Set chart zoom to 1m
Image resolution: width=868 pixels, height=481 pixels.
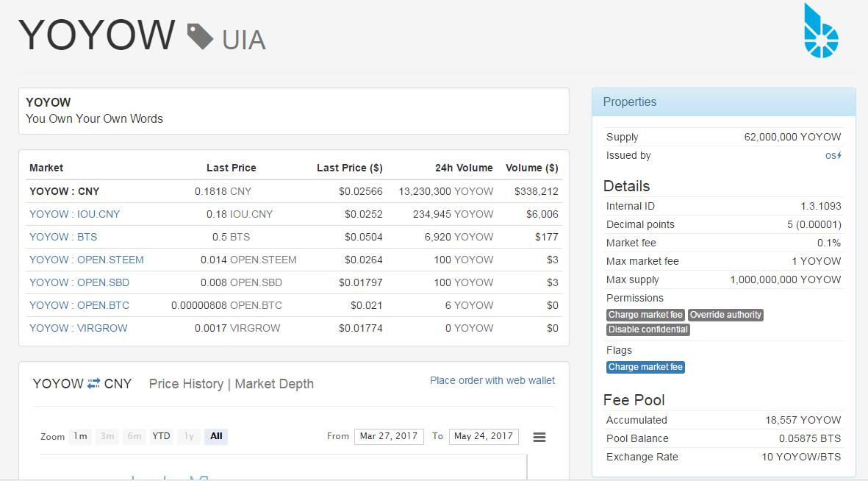coord(80,437)
